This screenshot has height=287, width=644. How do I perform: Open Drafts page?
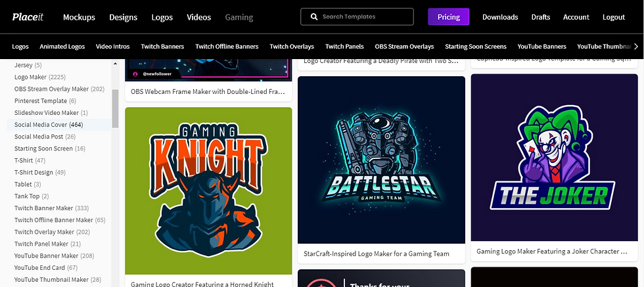tap(540, 17)
